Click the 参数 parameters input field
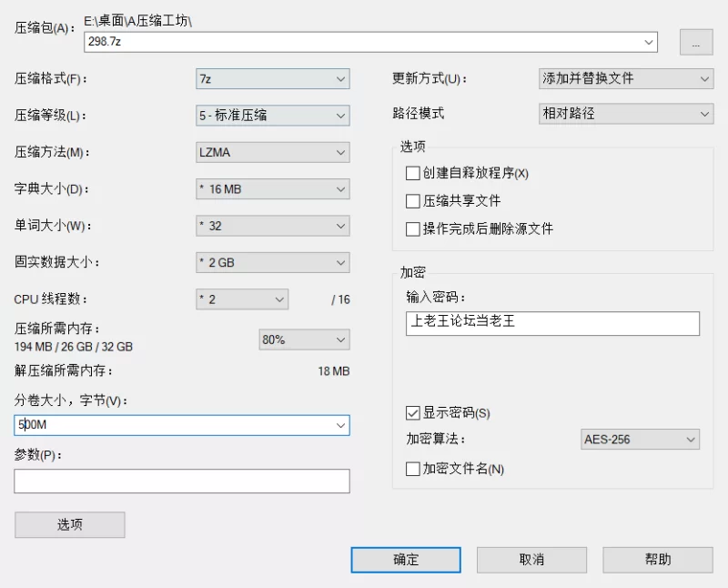The width and height of the screenshot is (728, 588). [x=181, y=481]
